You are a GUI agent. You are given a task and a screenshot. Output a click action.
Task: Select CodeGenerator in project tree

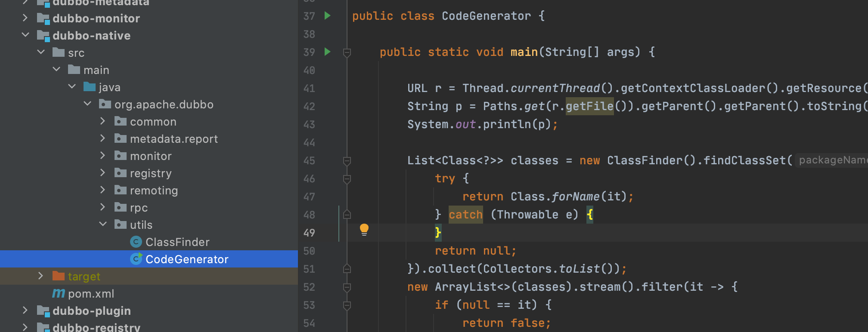pyautogui.click(x=186, y=259)
